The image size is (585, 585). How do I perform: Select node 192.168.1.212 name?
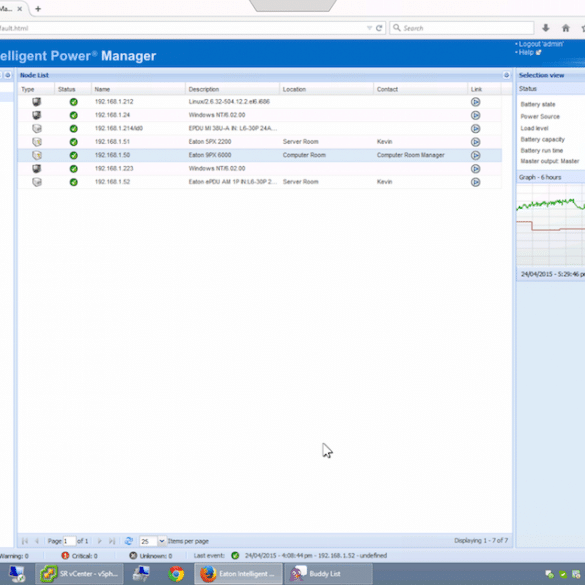[x=114, y=101]
